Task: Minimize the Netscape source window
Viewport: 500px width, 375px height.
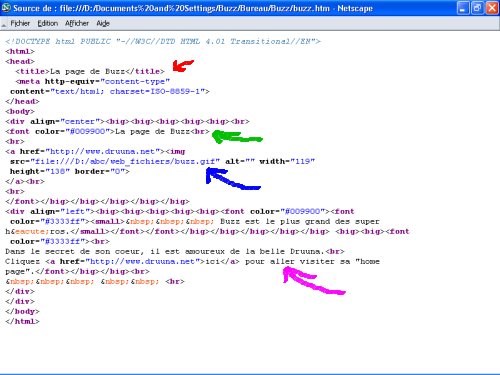Action: click(x=462, y=8)
